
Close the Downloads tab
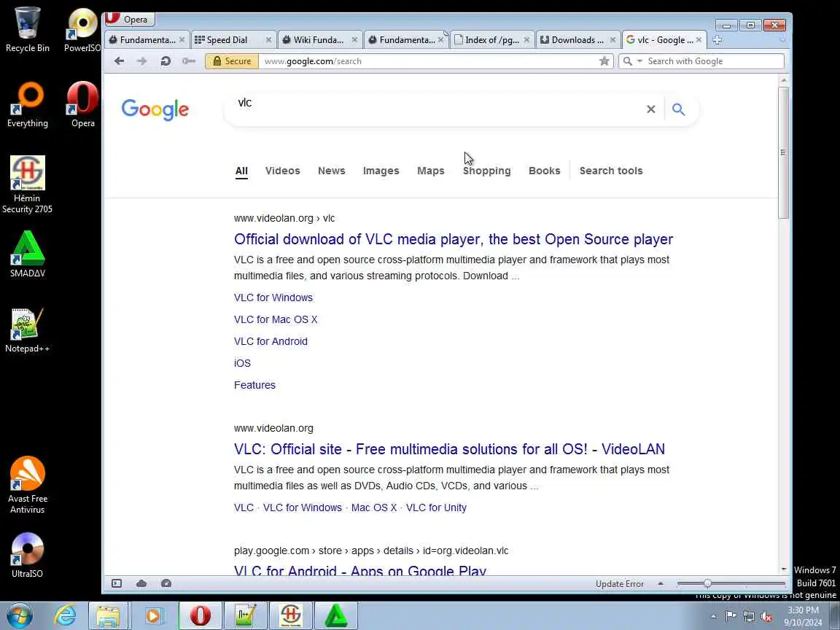click(612, 40)
